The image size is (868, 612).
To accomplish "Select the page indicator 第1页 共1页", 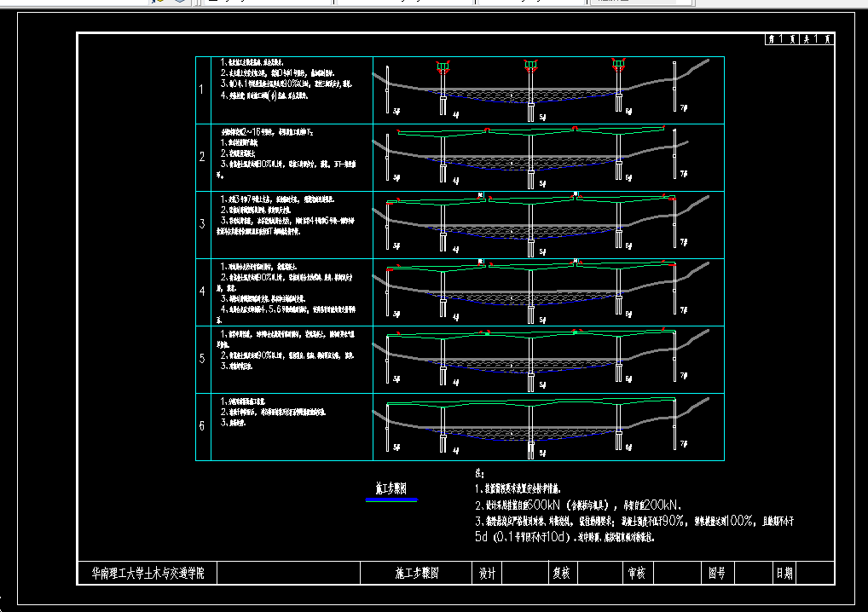I will tap(799, 38).
